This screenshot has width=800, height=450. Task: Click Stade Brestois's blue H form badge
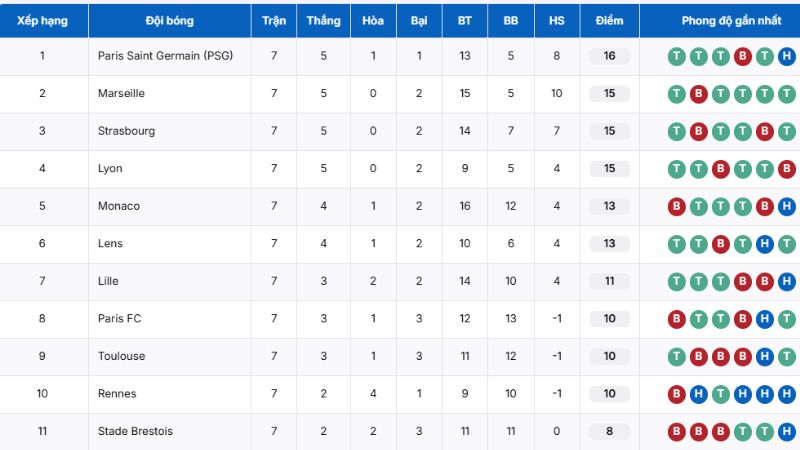[786, 431]
